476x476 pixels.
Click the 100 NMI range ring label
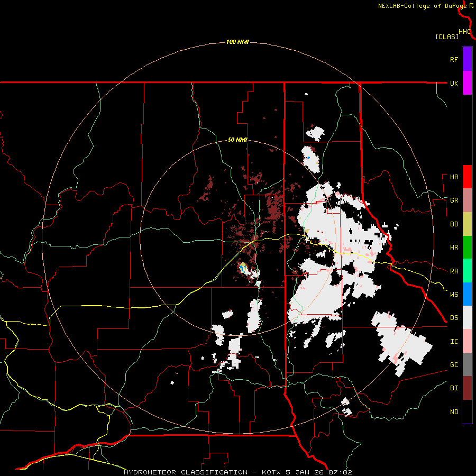tap(237, 42)
